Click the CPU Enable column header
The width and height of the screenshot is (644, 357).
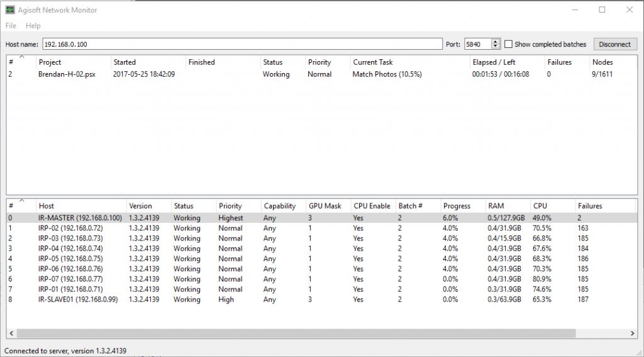pyautogui.click(x=373, y=206)
